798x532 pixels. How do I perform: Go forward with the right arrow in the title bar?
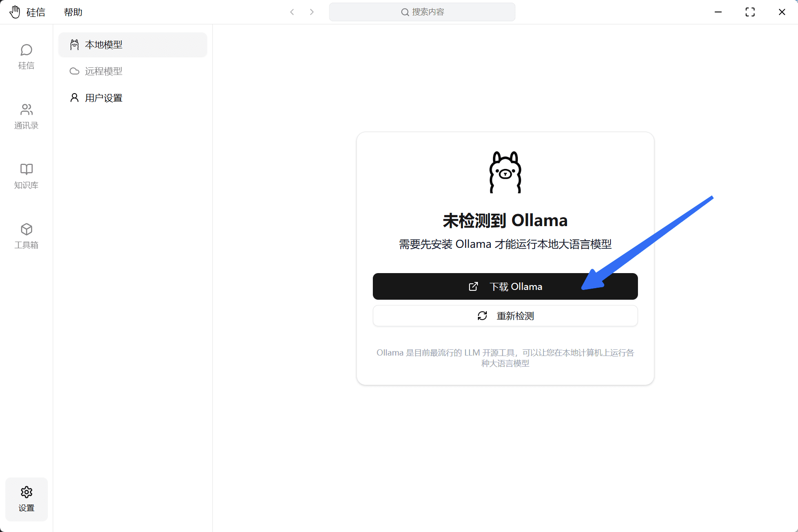tap(312, 12)
